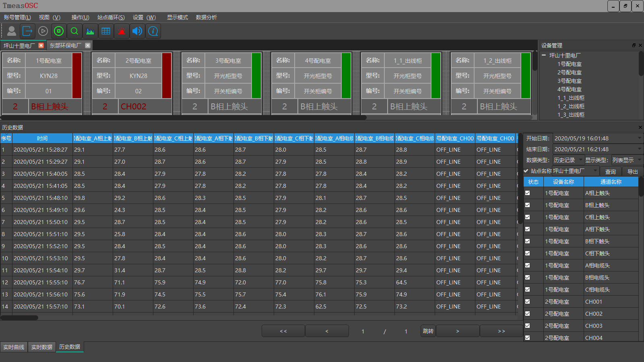Image resolution: width=644 pixels, height=362 pixels.
Task: Open the 数据分析 menu
Action: [x=206, y=17]
